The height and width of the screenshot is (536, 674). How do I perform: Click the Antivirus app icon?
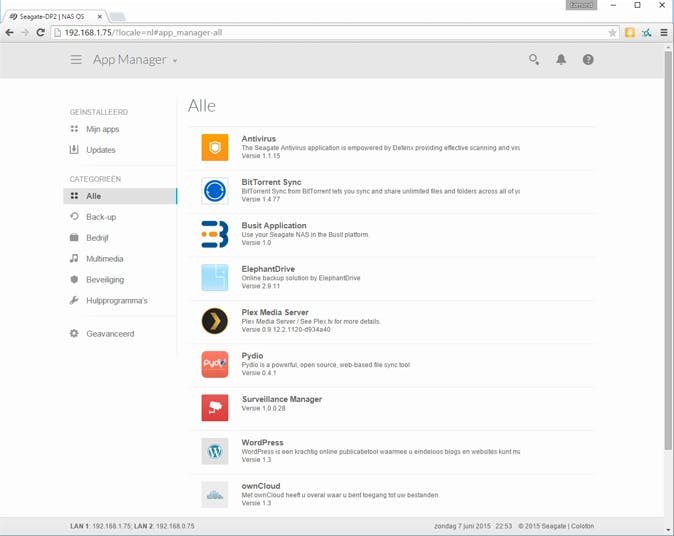214,147
